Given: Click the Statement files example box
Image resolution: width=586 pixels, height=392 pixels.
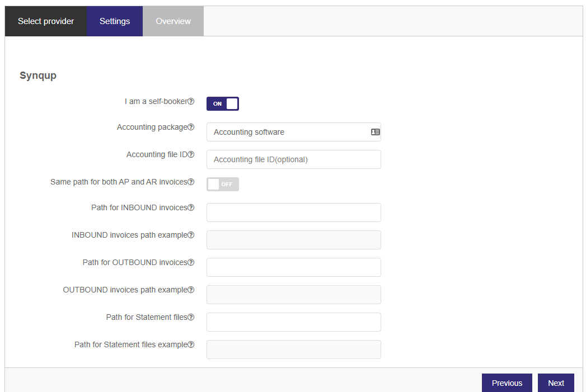Looking at the screenshot, I should click(294, 350).
